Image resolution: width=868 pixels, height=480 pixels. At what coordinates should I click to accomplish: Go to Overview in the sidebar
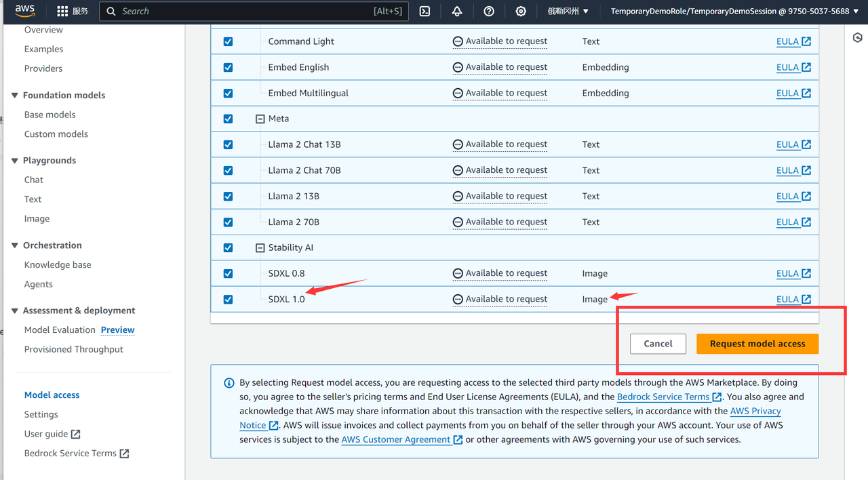coord(43,30)
